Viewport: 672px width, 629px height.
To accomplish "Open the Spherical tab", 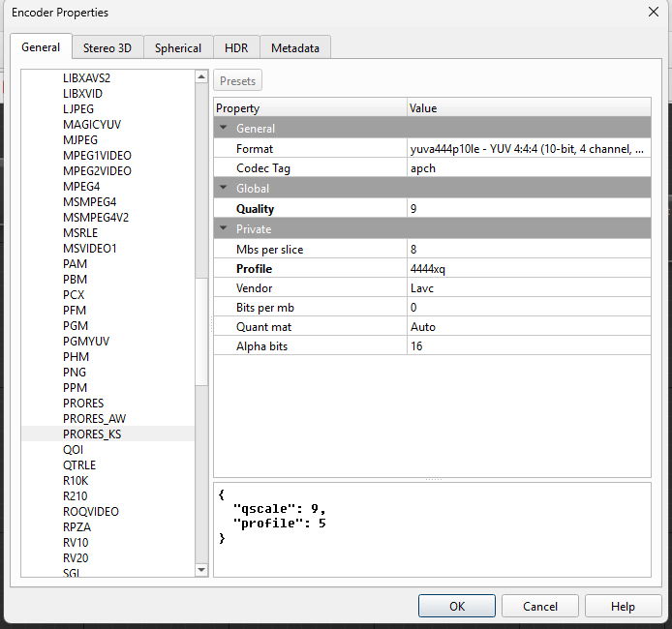I will click(x=178, y=47).
